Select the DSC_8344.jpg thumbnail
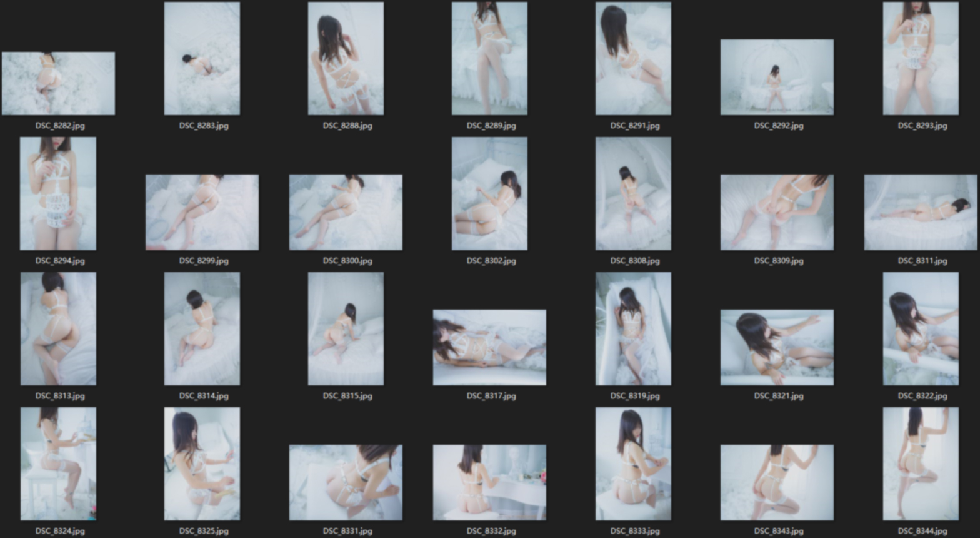This screenshot has width=980, height=538. pyautogui.click(x=921, y=464)
